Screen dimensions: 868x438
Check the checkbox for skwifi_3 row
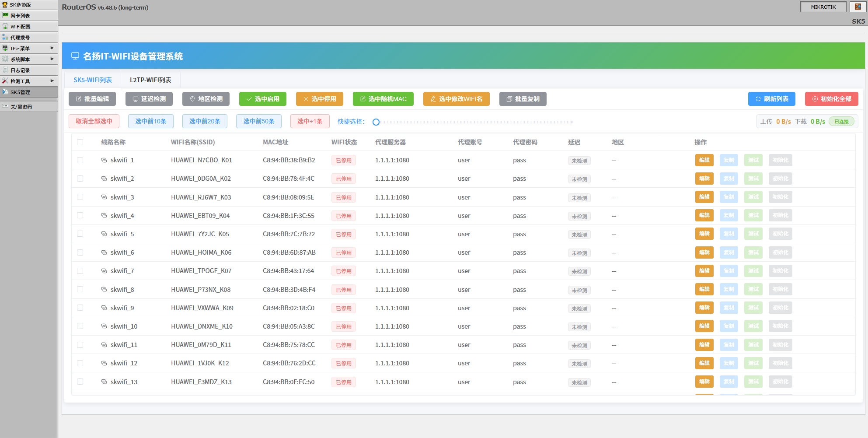point(80,197)
